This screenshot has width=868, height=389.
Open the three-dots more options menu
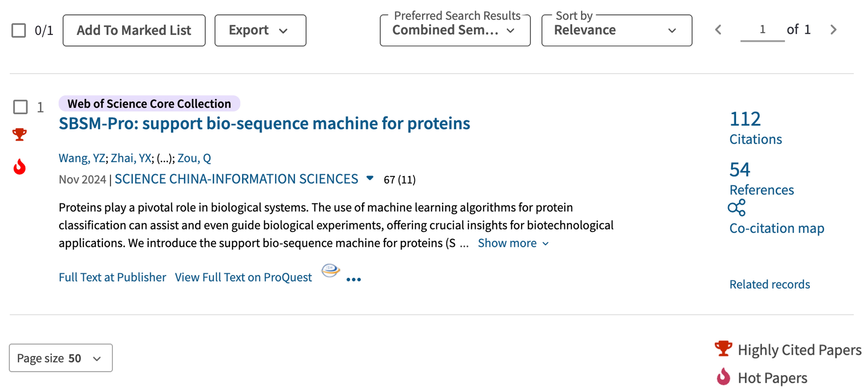click(354, 279)
